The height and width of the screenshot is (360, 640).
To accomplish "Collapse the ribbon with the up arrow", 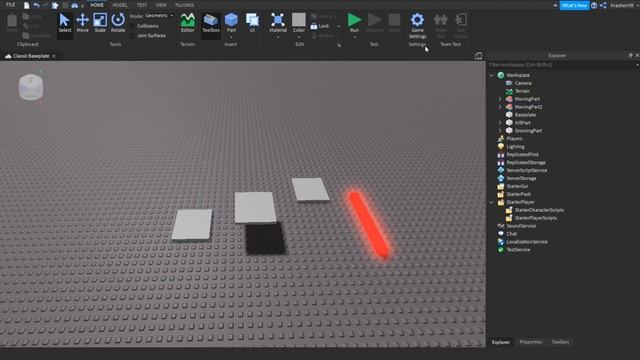I will (x=555, y=5).
